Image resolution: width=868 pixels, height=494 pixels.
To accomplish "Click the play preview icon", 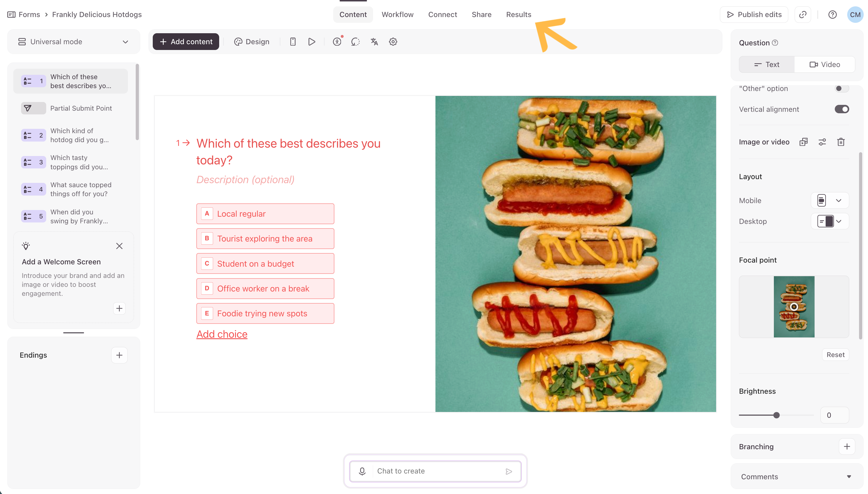I will click(x=311, y=42).
